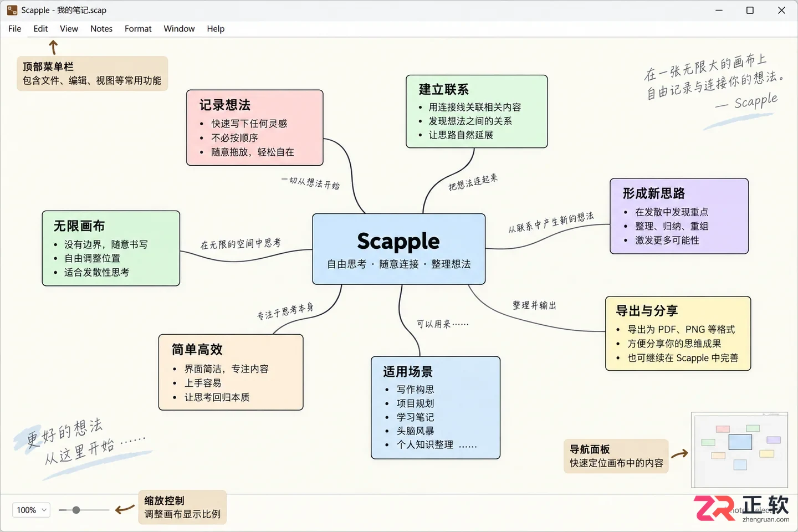Click the bullet 导出为 PDF、PNG 等格式
The height and width of the screenshot is (532, 798).
pyautogui.click(x=681, y=329)
